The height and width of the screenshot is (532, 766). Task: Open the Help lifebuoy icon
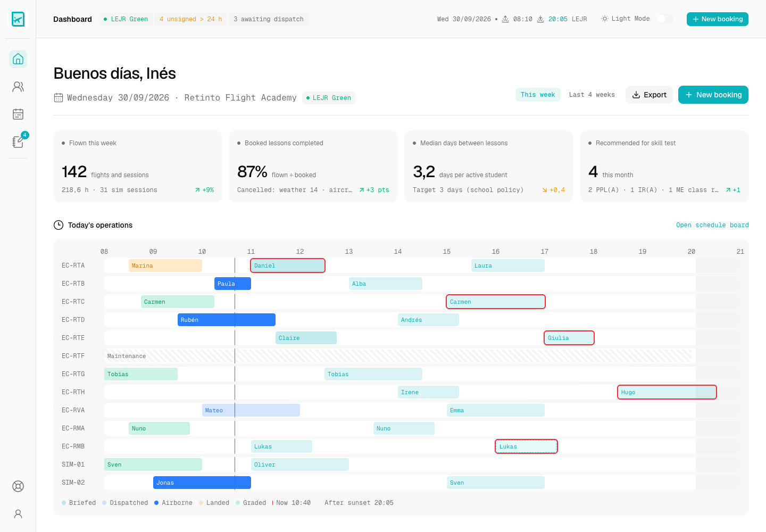coord(18,486)
